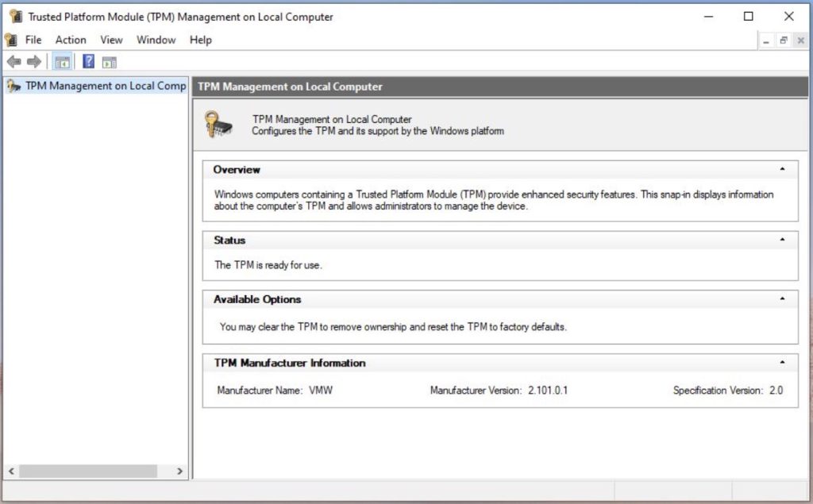Collapse the Status section

(782, 240)
